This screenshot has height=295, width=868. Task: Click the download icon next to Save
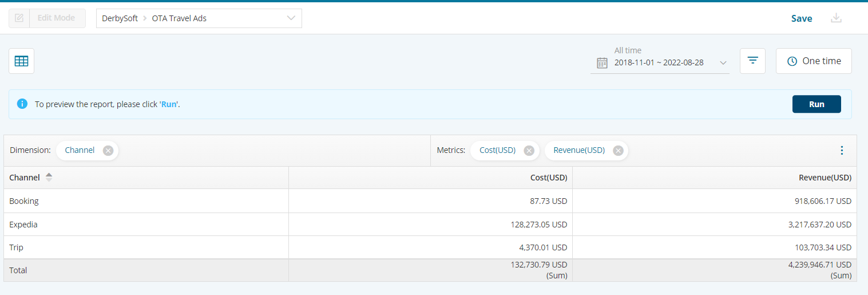click(x=836, y=18)
